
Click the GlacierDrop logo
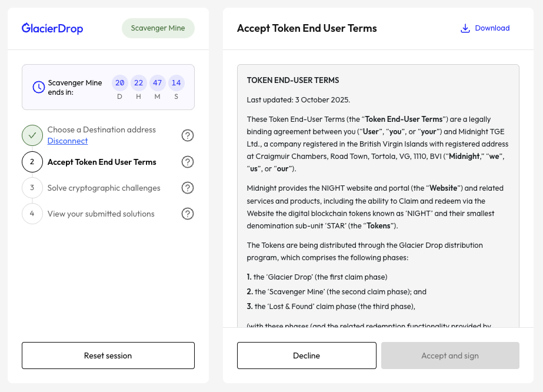coord(52,28)
